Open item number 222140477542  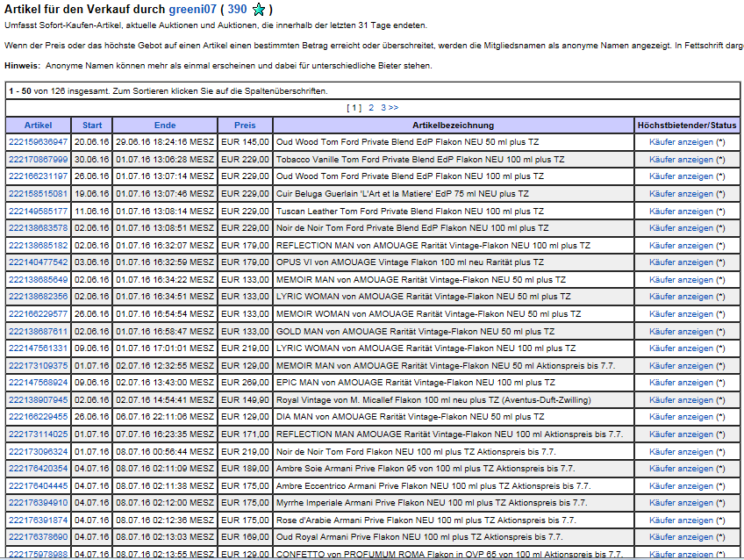pos(39,262)
